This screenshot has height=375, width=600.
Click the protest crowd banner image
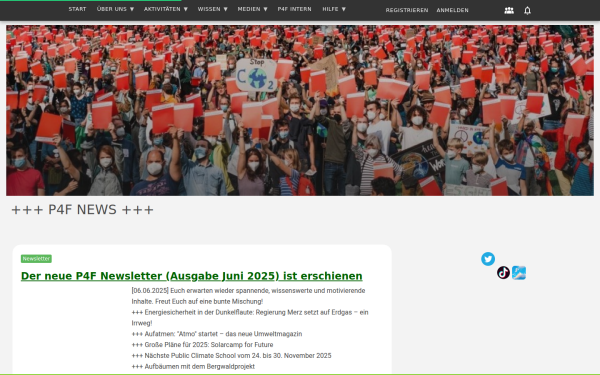click(300, 111)
